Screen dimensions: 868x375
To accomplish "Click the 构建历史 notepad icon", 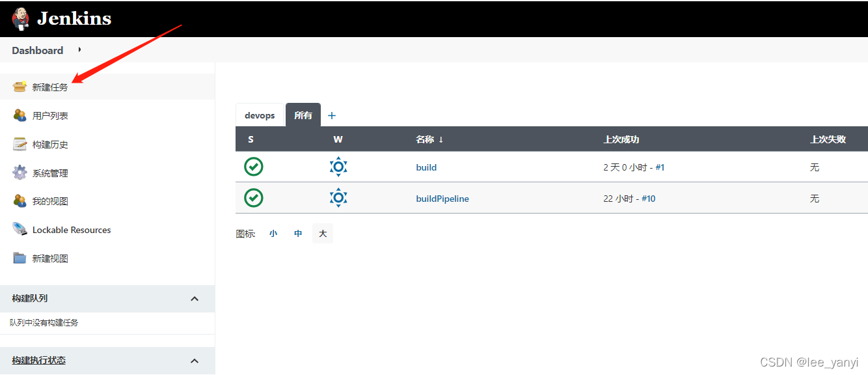I will tap(20, 144).
